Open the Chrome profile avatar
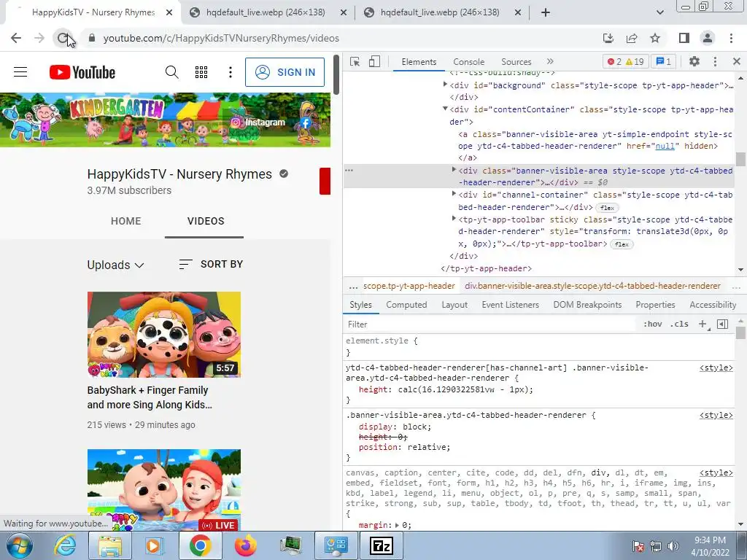Image resolution: width=747 pixels, height=560 pixels. click(x=708, y=38)
